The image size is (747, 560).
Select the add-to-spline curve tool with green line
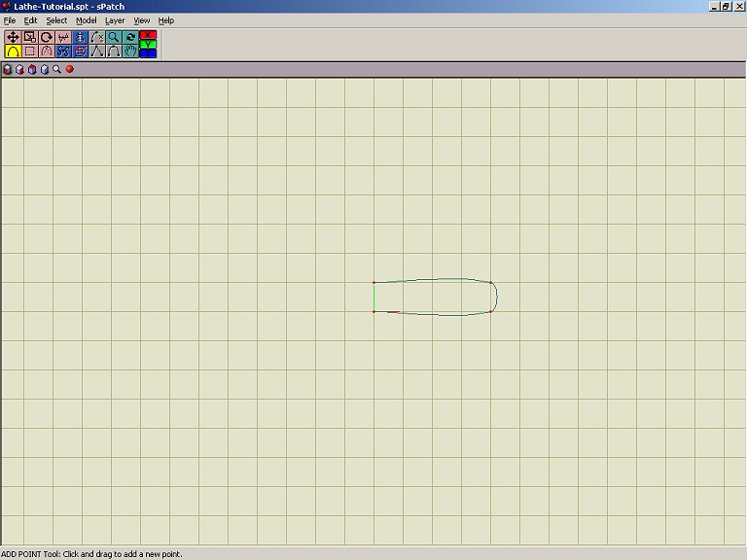[97, 37]
